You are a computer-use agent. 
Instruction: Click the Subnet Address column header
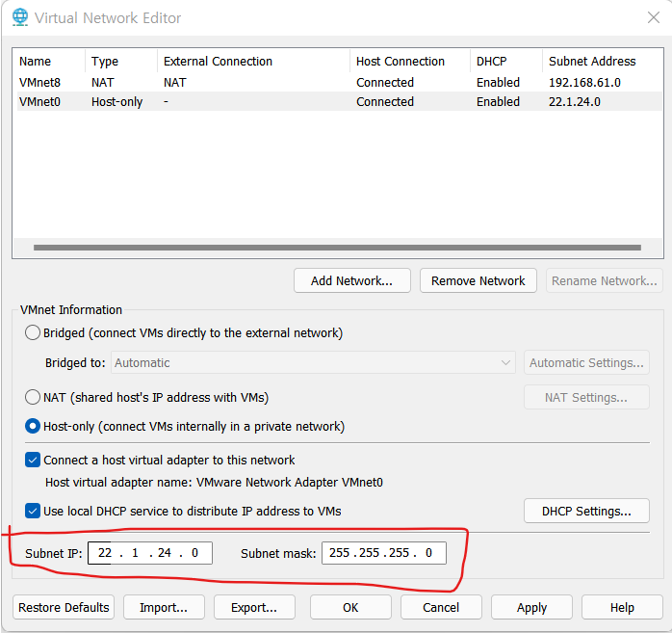tap(592, 62)
